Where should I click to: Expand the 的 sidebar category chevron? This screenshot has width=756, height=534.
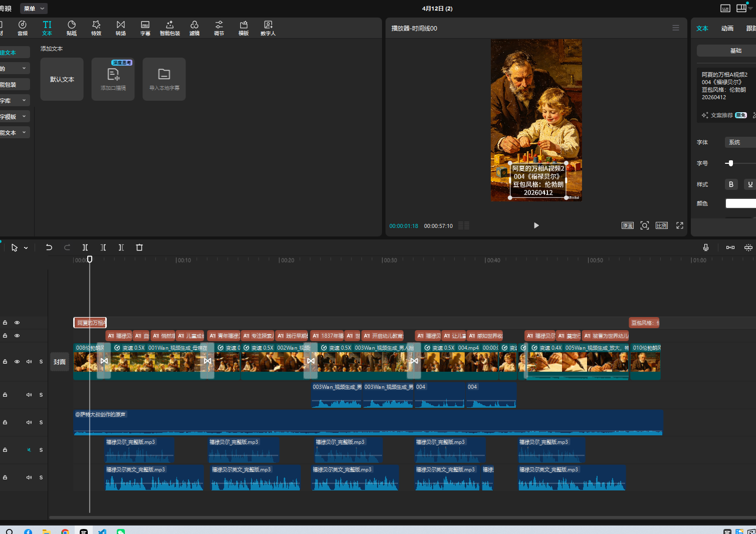click(x=24, y=68)
